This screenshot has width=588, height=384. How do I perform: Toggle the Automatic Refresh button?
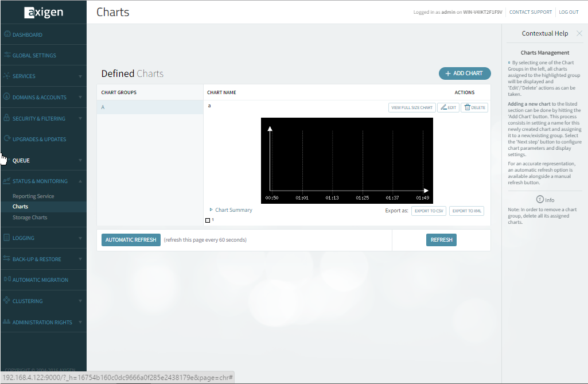(x=131, y=240)
